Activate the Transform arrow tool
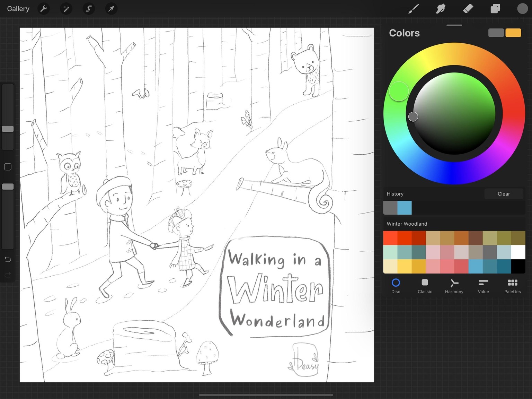The width and height of the screenshot is (532, 399). (x=111, y=9)
